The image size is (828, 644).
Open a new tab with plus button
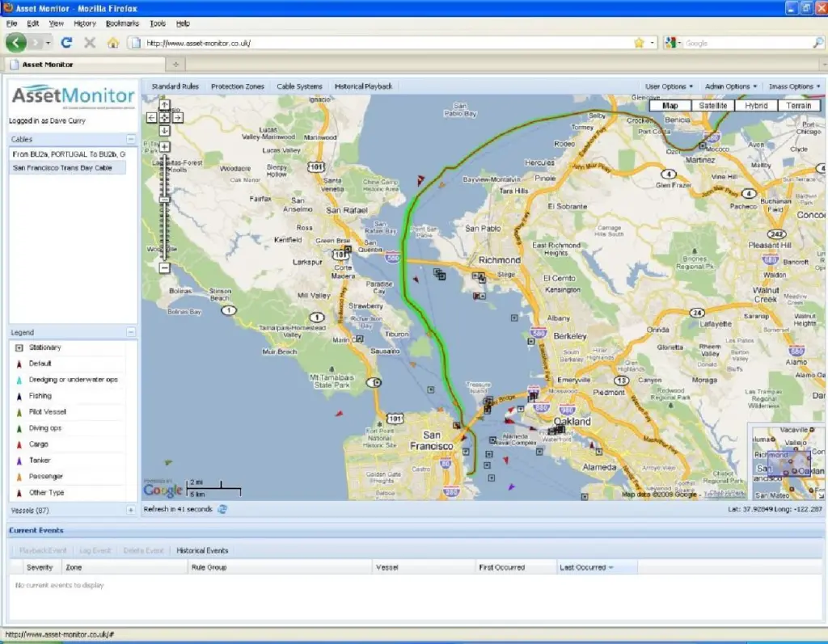pos(175,65)
